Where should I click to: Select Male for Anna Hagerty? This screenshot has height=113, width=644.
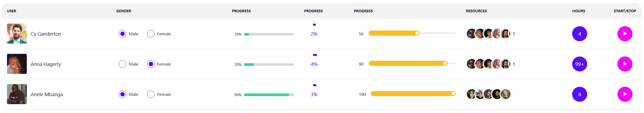123,64
